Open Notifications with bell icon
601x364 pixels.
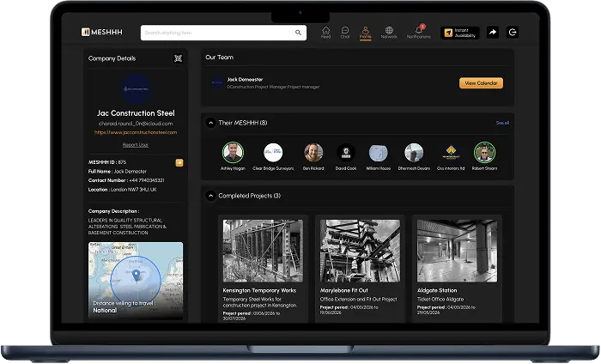point(419,32)
